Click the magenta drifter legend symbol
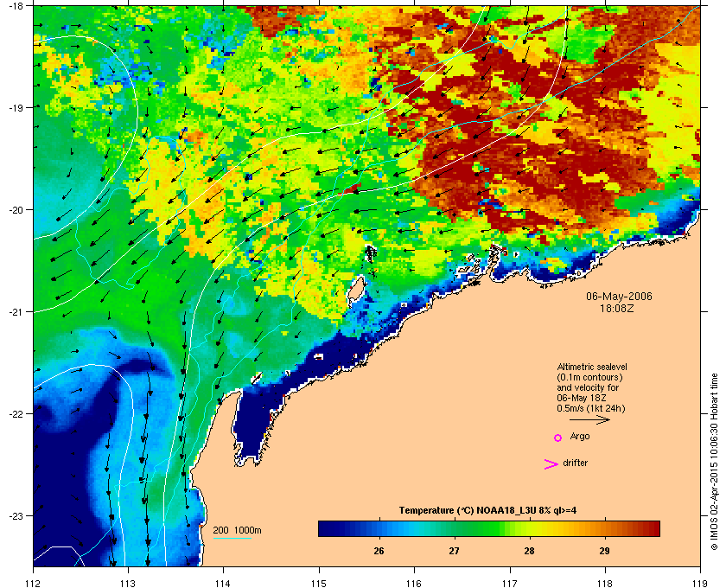 pos(551,464)
